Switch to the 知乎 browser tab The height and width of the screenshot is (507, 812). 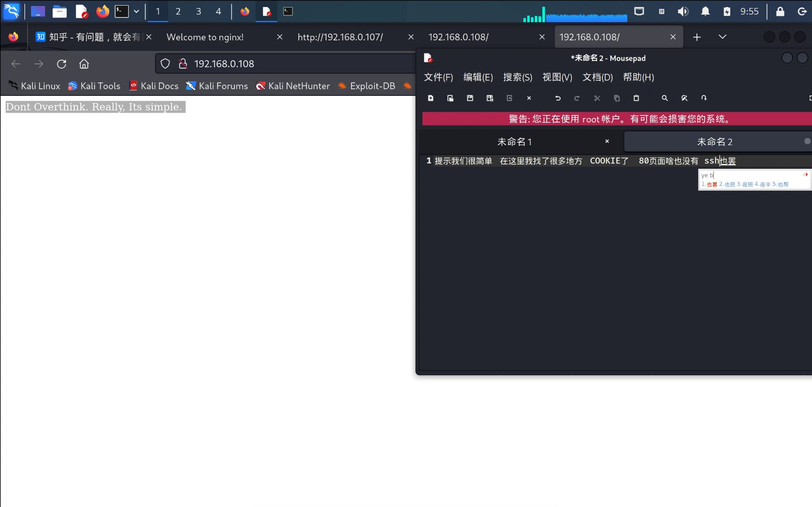(x=93, y=37)
